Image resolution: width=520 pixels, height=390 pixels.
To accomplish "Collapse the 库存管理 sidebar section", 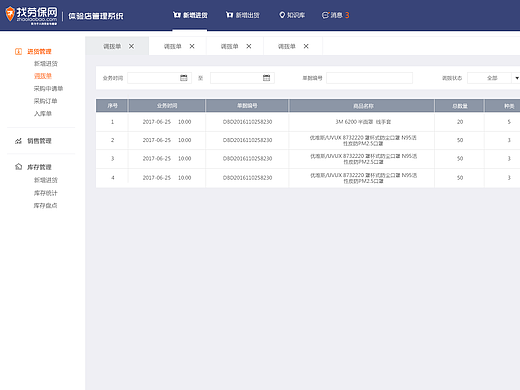I will point(39,167).
